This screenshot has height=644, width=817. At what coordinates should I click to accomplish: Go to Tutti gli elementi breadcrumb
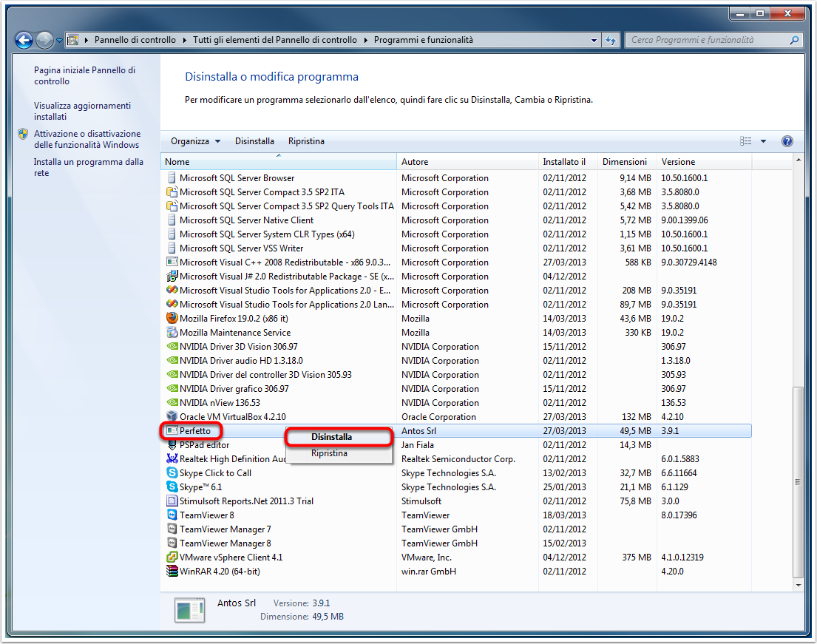click(x=275, y=40)
